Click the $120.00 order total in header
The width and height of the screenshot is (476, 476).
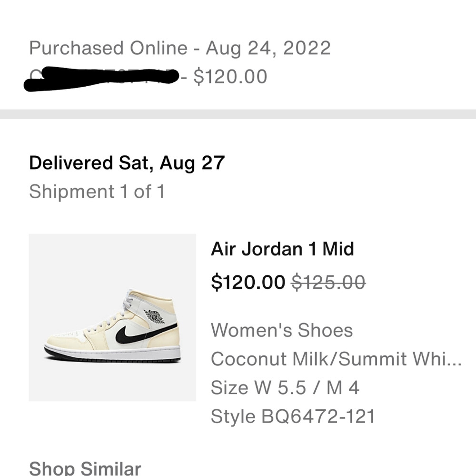pyautogui.click(x=230, y=76)
